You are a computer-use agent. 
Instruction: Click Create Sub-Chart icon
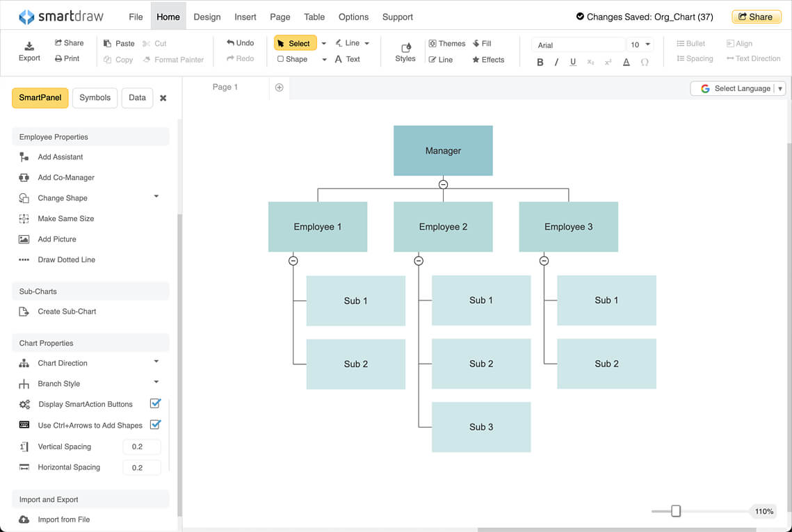25,311
